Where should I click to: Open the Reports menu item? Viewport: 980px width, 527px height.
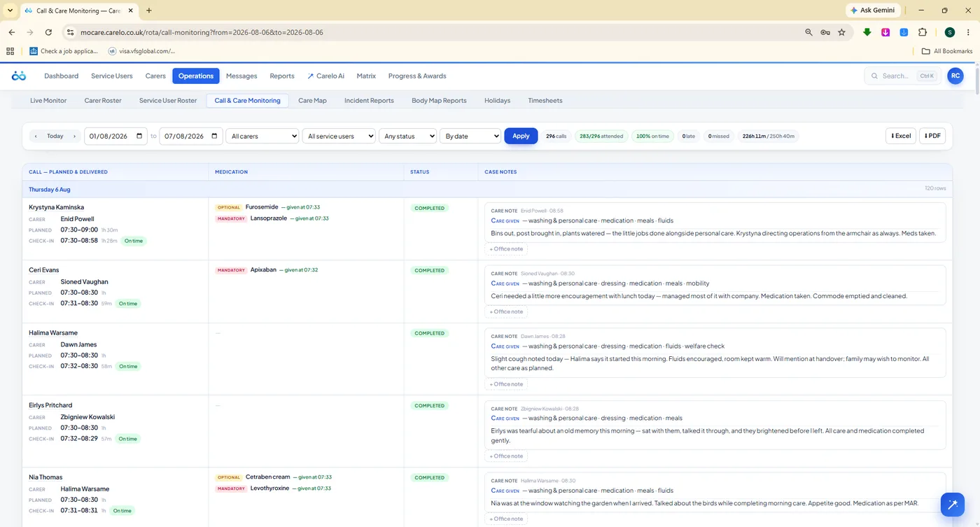282,76
